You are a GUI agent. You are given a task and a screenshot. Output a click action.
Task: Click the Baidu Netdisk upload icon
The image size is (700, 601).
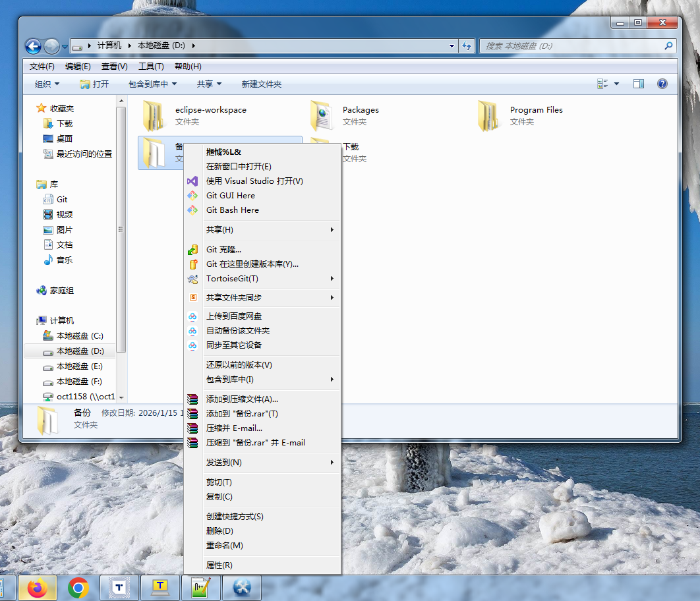(192, 316)
